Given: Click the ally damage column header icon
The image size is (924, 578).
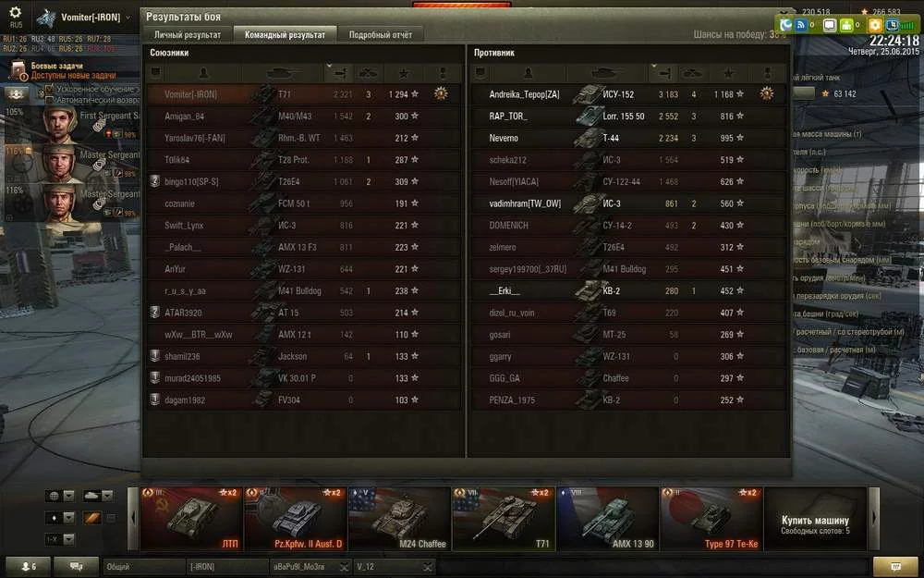Looking at the screenshot, I should pyautogui.click(x=339, y=73).
